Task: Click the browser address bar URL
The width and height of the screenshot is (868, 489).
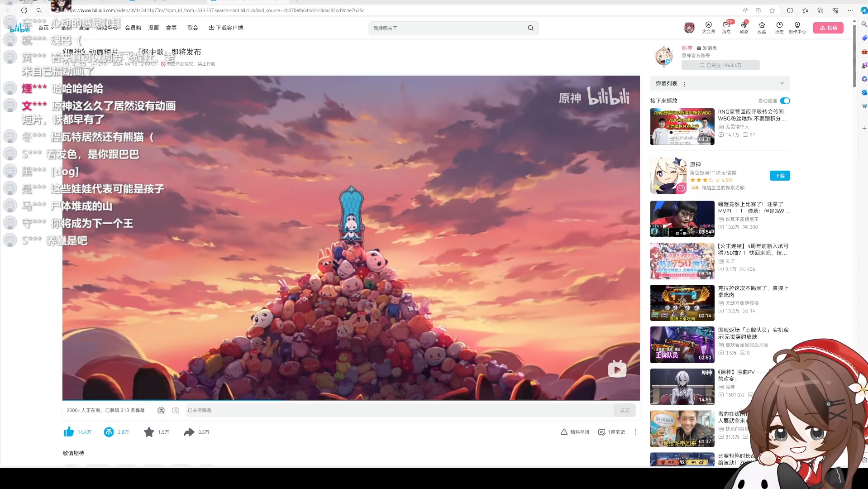Action: point(215,10)
